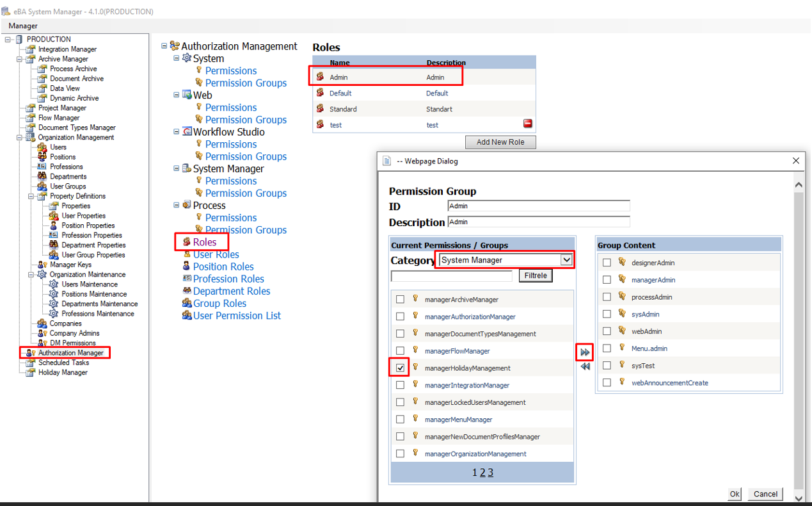812x506 pixels.
Task: Click the double left arrow remove icon
Action: [585, 366]
